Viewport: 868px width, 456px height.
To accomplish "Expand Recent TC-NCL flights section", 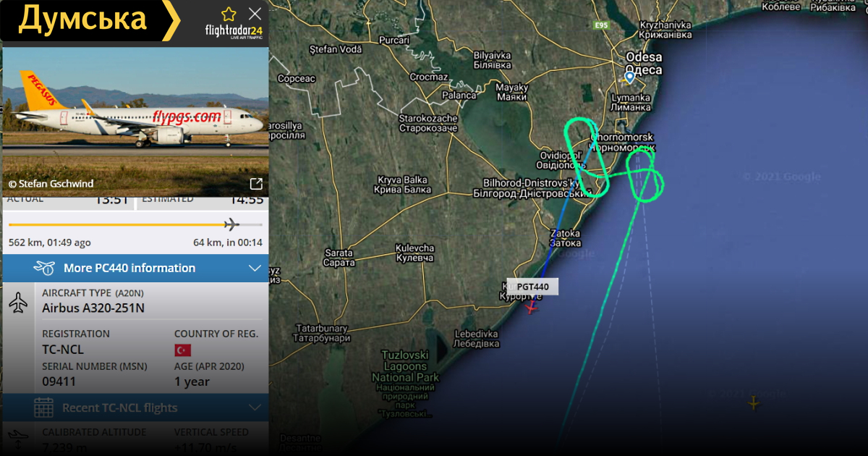I will 135,408.
